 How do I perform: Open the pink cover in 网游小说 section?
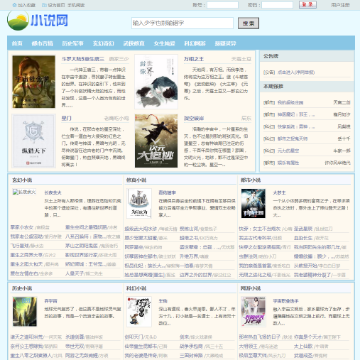[253, 312]
